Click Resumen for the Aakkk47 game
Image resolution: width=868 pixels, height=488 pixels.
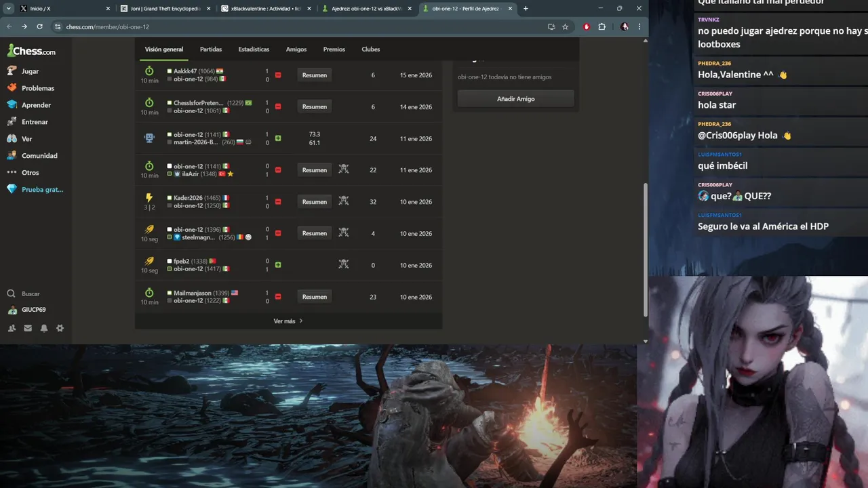coord(315,75)
